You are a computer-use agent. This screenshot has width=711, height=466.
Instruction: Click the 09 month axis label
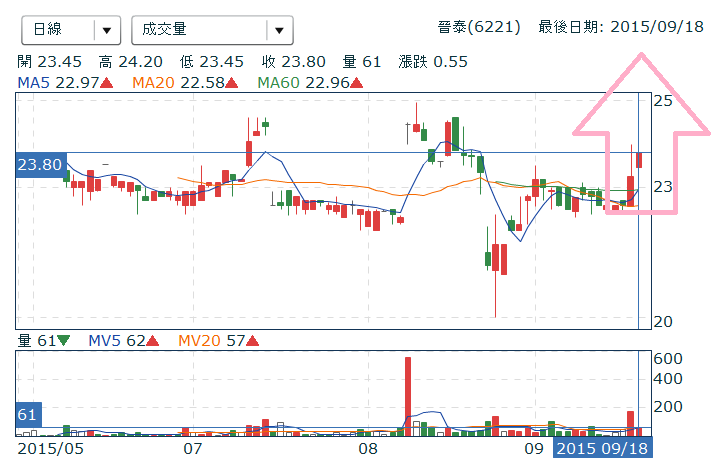point(534,449)
